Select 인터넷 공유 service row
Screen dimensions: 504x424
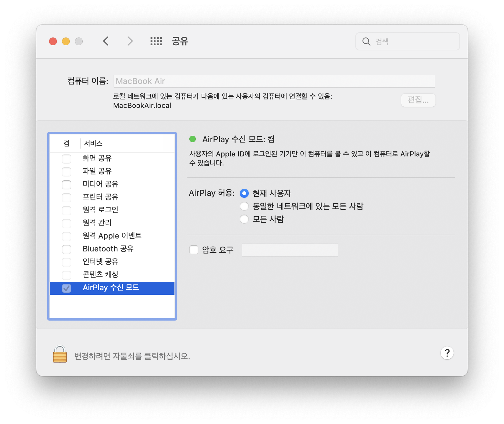[x=112, y=262]
